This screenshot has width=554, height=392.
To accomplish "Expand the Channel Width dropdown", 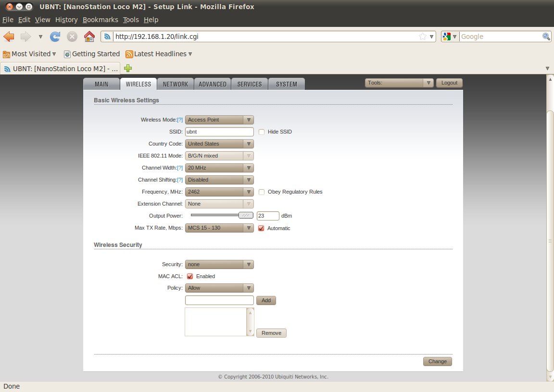I will [x=219, y=168].
